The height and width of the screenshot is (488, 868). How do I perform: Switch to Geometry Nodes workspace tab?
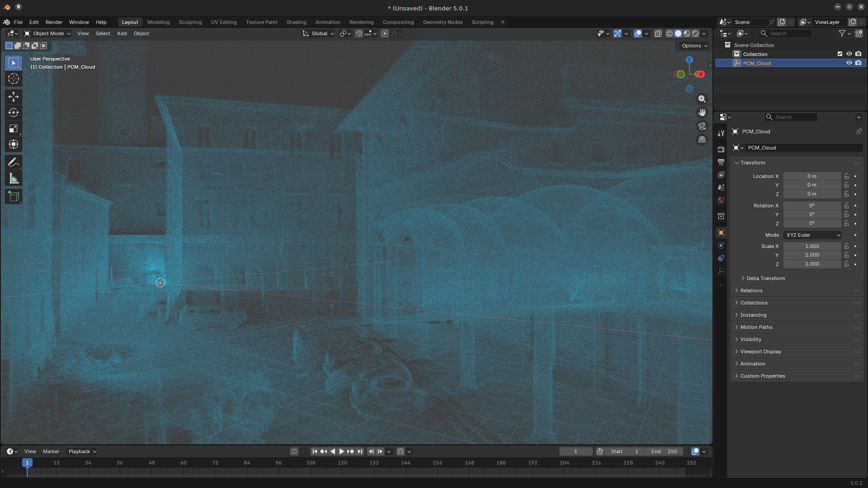coord(443,22)
